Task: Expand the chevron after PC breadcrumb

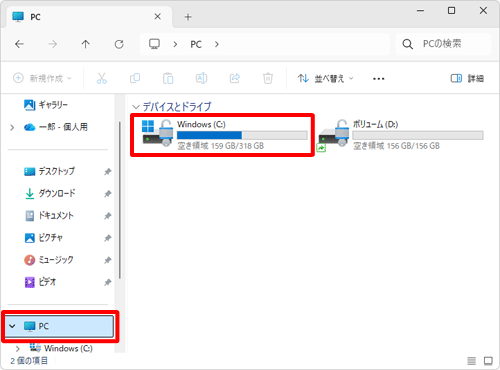Action: point(217,44)
